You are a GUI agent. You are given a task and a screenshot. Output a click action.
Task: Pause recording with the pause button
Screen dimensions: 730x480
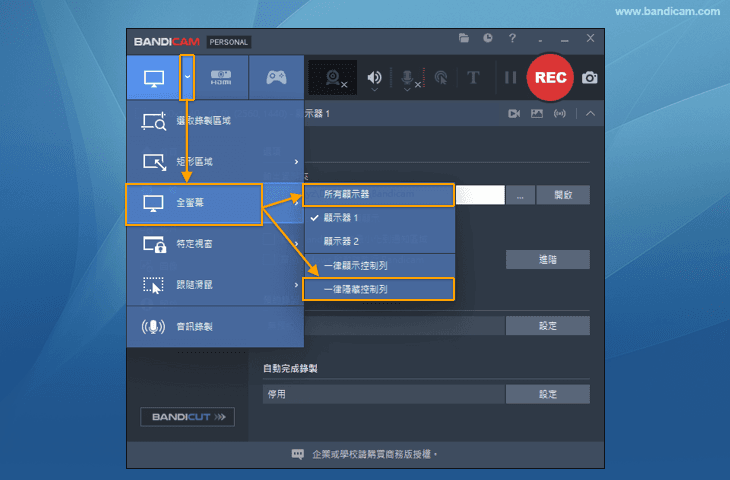511,78
